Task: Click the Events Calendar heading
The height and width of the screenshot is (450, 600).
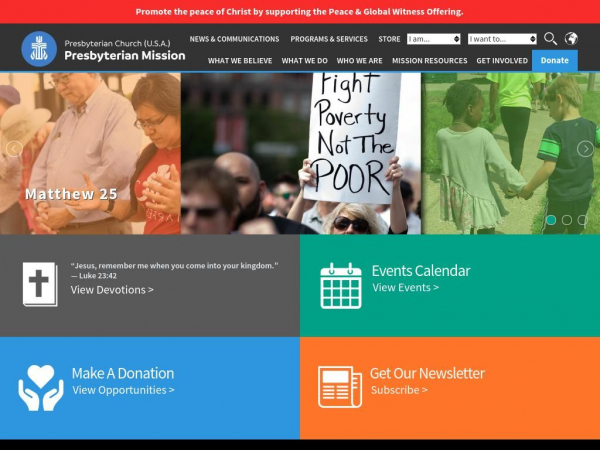Action: click(421, 271)
